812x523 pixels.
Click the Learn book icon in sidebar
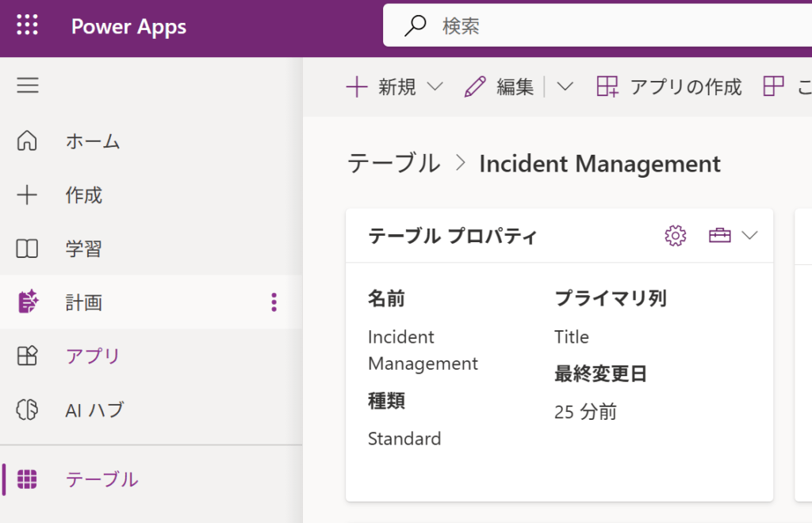[x=28, y=249]
